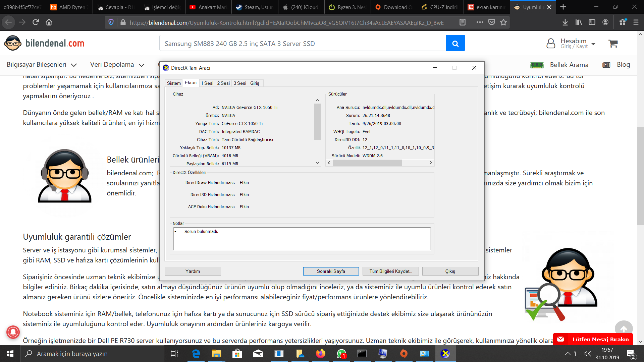Open Firefox from taskbar
Viewport: 644px width, 362px height.
click(x=320, y=354)
